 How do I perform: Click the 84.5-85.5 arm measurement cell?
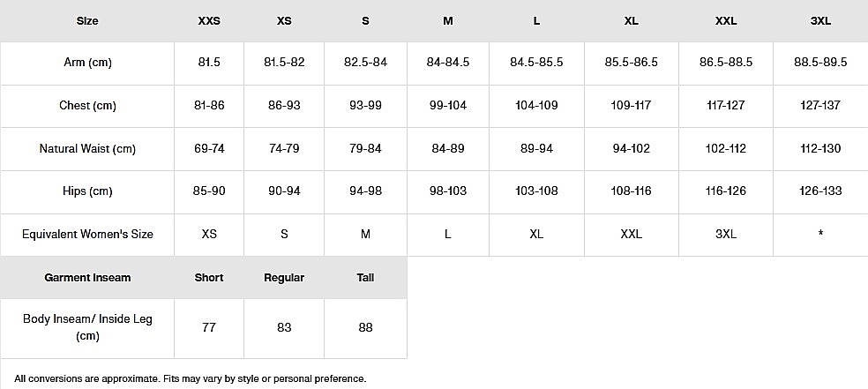536,63
